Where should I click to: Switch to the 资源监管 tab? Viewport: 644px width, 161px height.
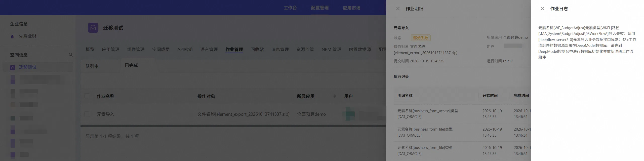pyautogui.click(x=305, y=50)
